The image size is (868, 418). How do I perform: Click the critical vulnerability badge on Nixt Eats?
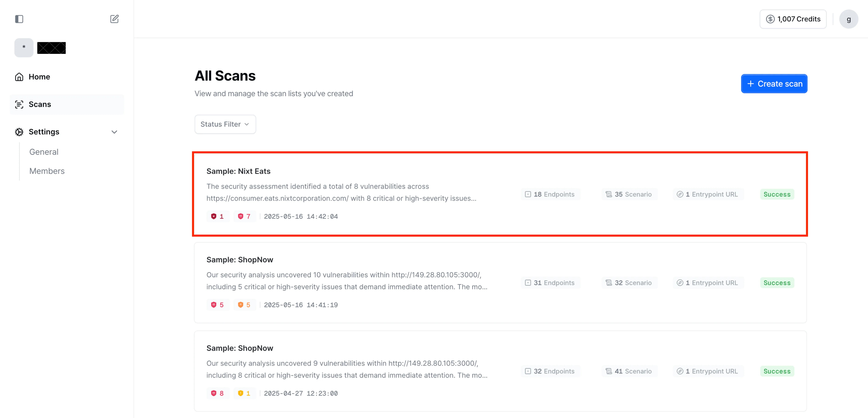(x=218, y=216)
